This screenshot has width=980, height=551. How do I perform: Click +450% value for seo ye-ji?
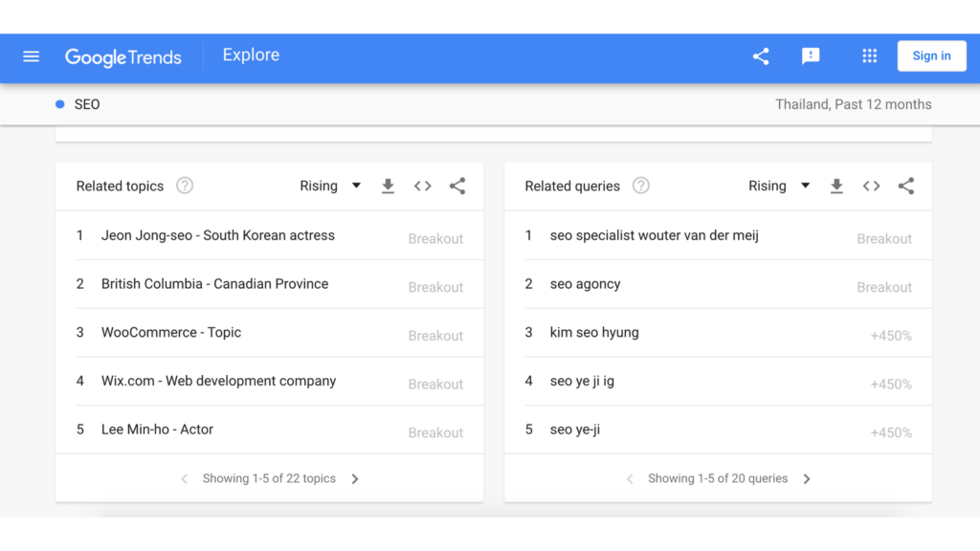click(891, 433)
